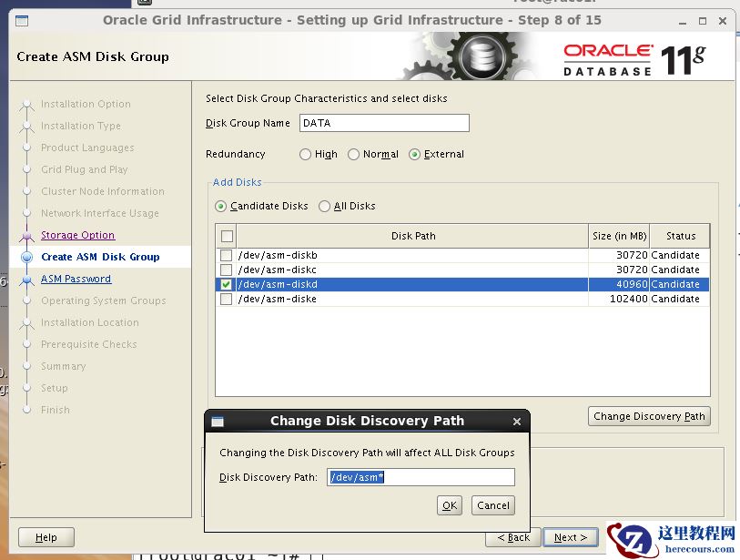Click the Back button

[x=513, y=537]
